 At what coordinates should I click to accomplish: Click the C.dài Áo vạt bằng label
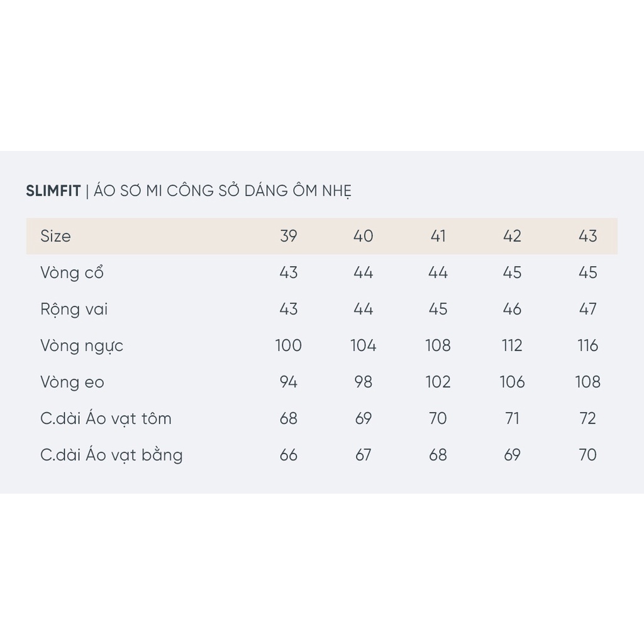tap(111, 455)
